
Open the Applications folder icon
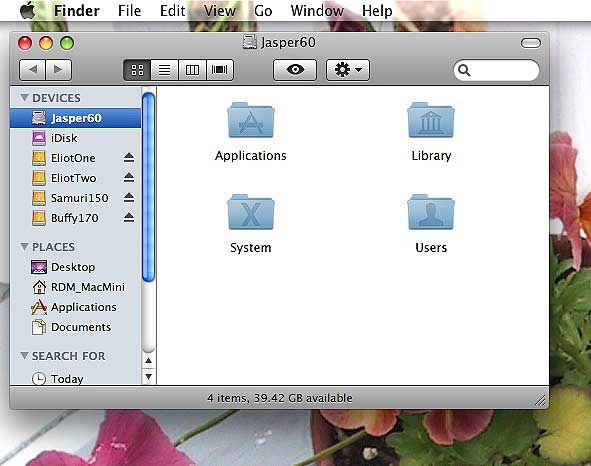click(x=251, y=120)
